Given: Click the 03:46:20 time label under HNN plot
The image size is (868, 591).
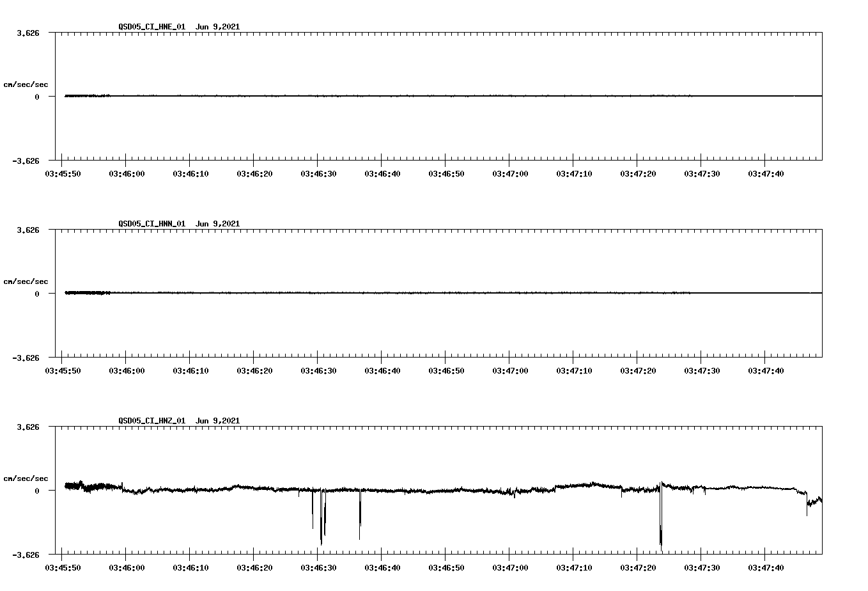Looking at the screenshot, I should tap(254, 370).
